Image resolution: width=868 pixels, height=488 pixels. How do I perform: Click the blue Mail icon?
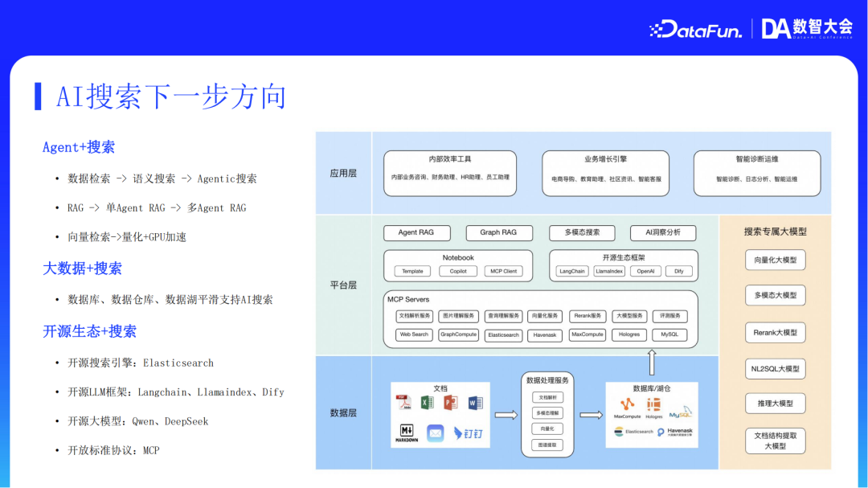[436, 433]
